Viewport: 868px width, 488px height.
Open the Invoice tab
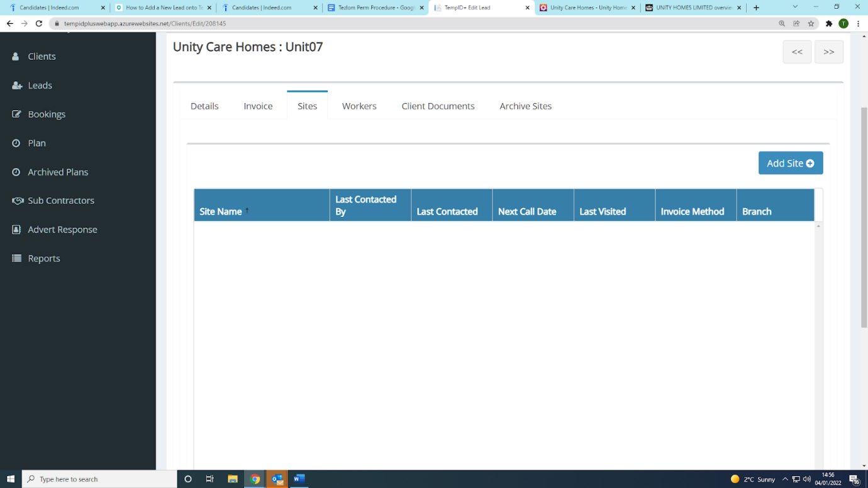tap(258, 106)
